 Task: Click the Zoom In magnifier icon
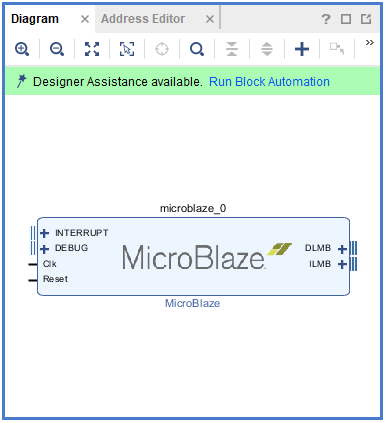(22, 49)
